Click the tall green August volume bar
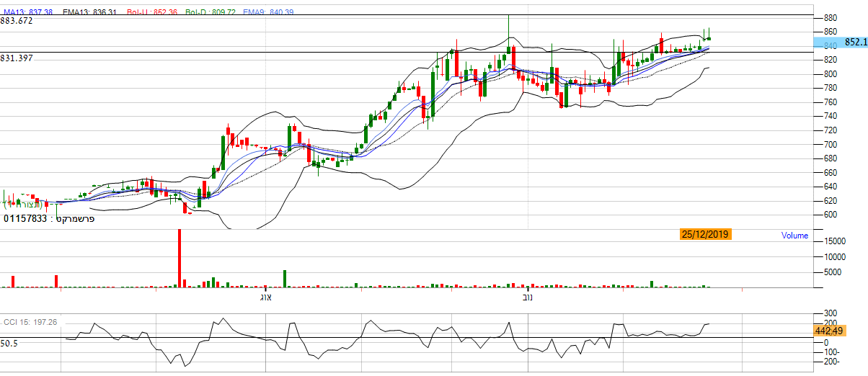Viewport: 868px width, 376px height. [285, 279]
